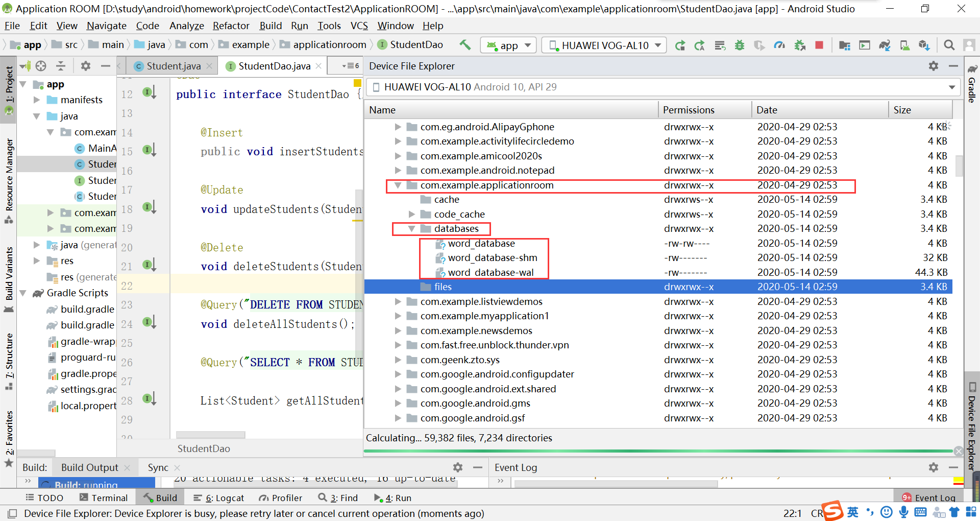Viewport: 980px width, 521px height.
Task: Cancel the Calculating progress operation
Action: point(959,451)
